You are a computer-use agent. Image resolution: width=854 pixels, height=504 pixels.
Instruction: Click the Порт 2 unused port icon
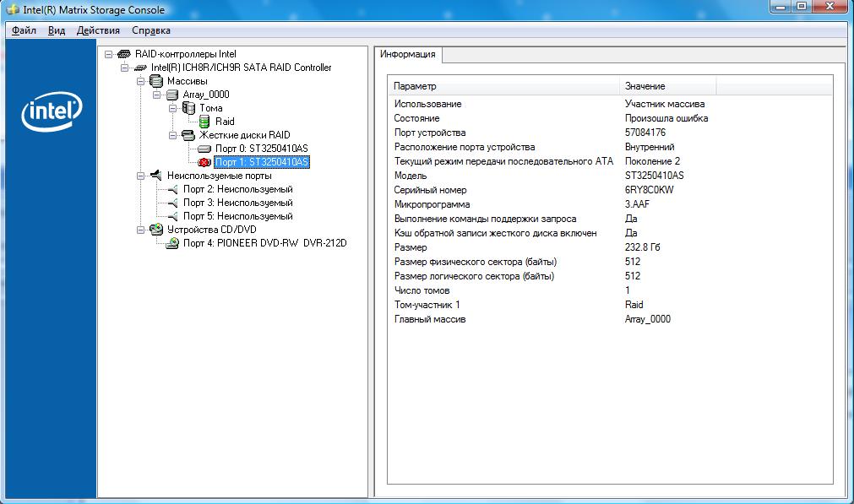pyautogui.click(x=172, y=189)
